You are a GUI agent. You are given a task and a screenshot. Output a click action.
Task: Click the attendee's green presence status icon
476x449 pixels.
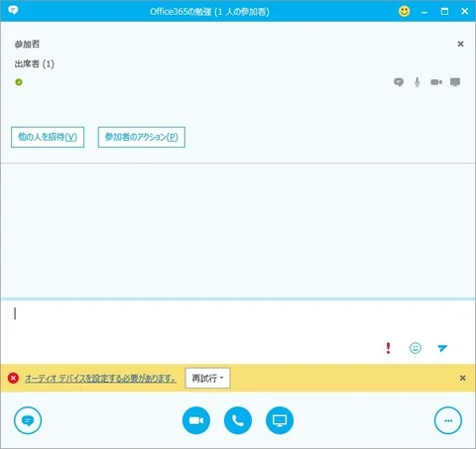point(19,82)
